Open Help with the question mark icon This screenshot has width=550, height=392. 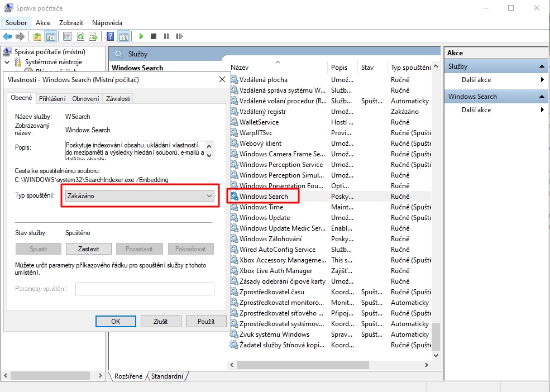(110, 36)
